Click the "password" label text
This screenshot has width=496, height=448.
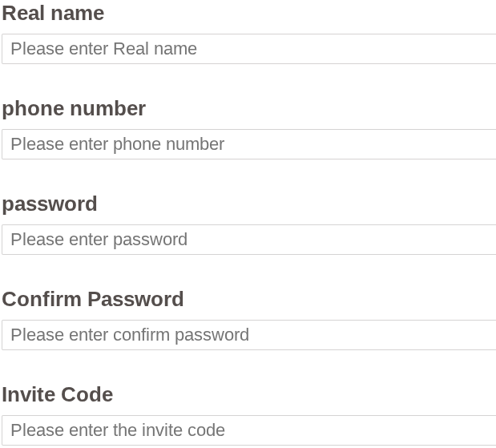50,204
